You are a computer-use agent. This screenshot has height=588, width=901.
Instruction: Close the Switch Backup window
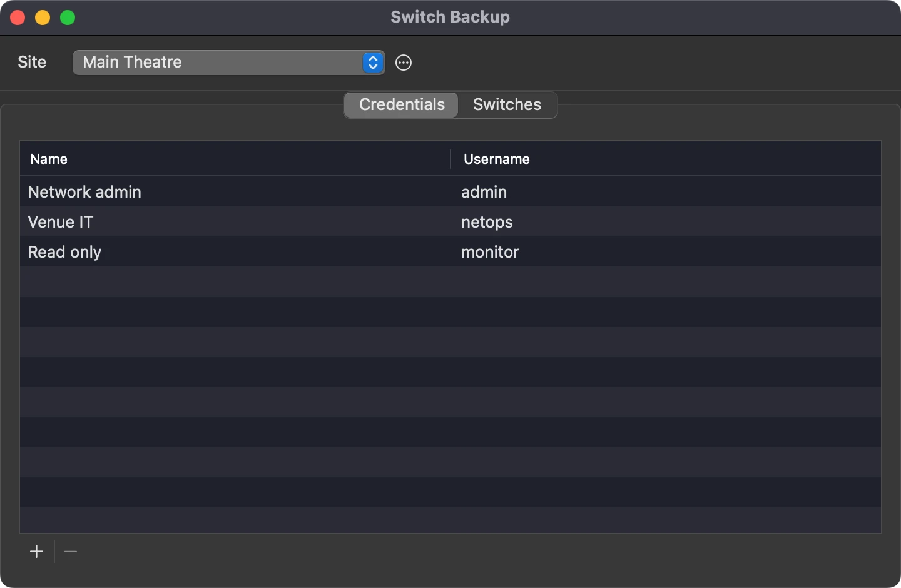pos(18,18)
